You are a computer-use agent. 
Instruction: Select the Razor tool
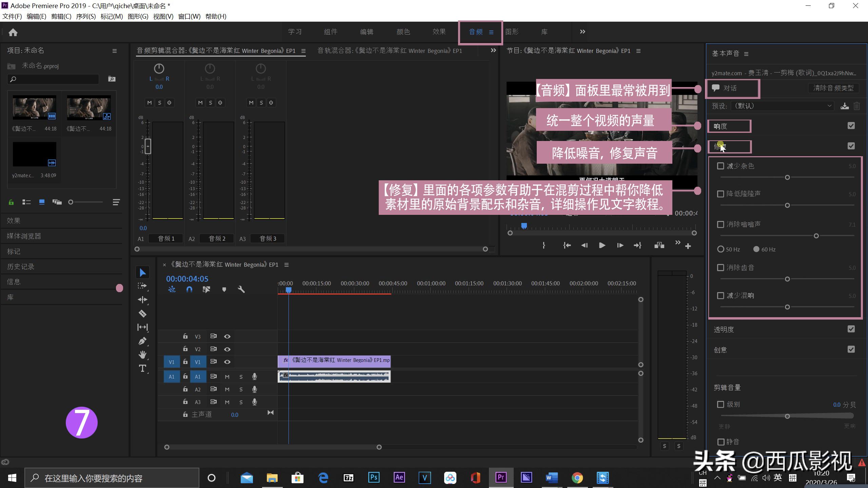(x=142, y=313)
